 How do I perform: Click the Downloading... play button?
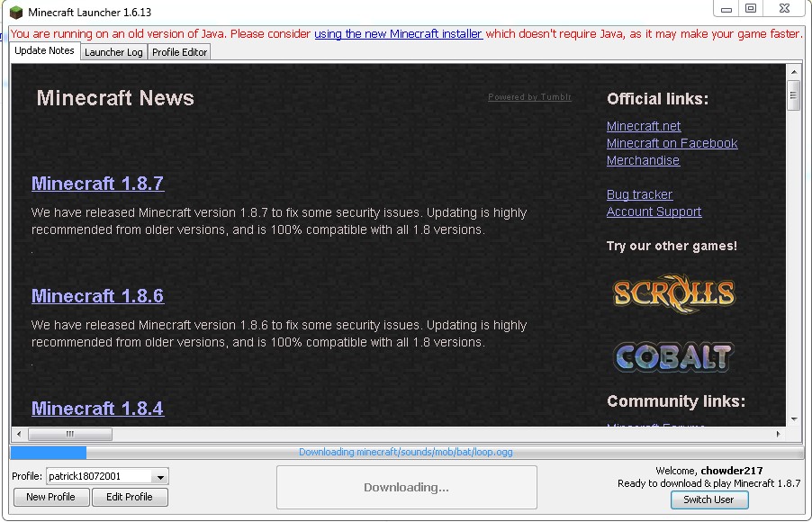pos(407,487)
